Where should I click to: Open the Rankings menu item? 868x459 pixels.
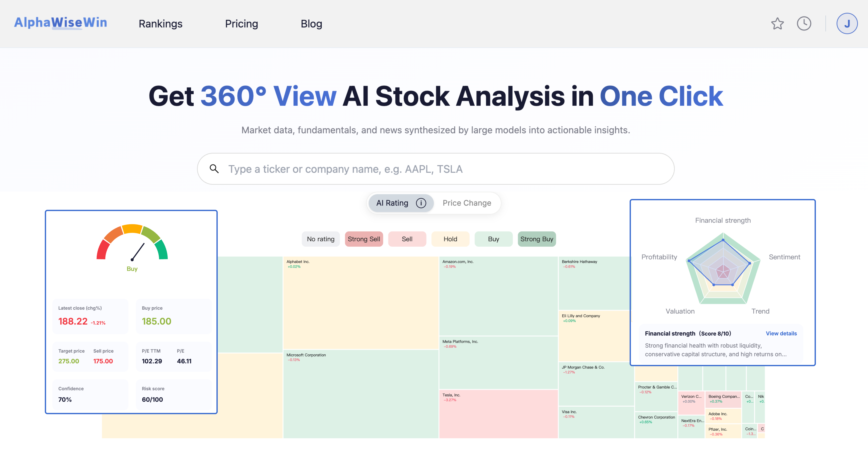pos(160,24)
